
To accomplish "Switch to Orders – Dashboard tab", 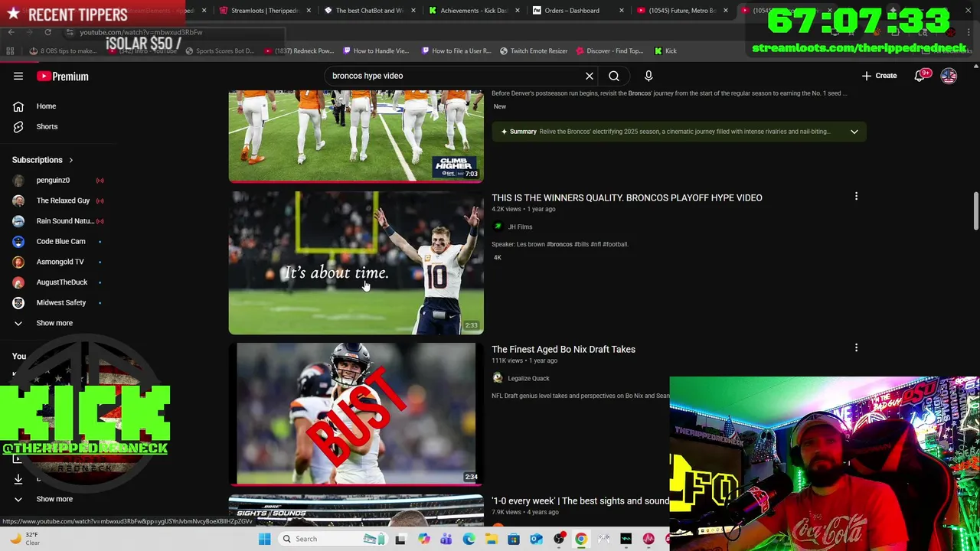I will (x=578, y=11).
